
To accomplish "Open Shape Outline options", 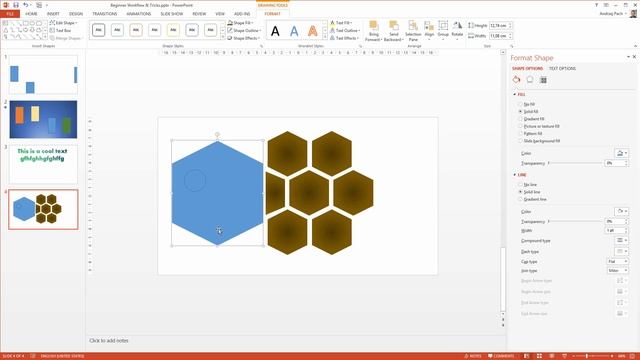I will coord(244,30).
